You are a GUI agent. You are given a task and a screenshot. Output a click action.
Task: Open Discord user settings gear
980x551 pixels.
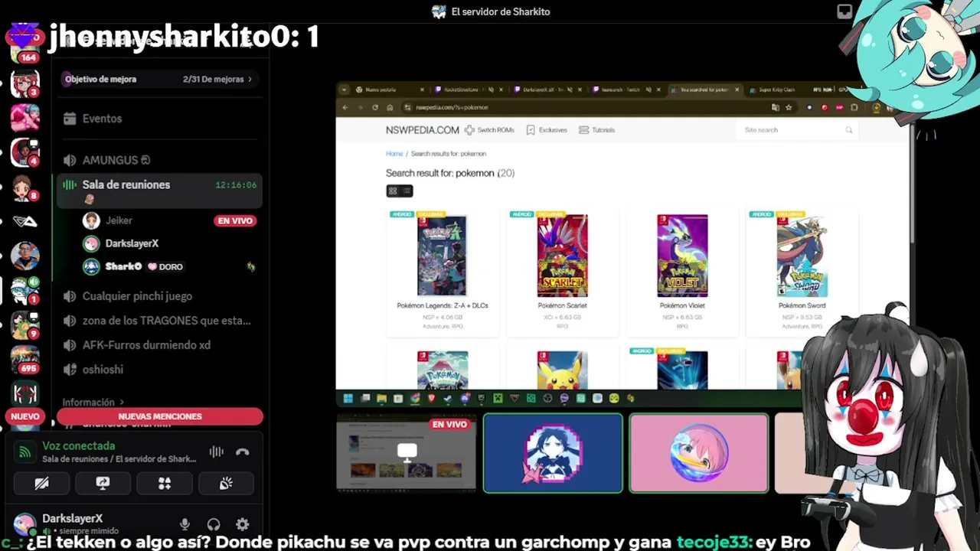(242, 524)
